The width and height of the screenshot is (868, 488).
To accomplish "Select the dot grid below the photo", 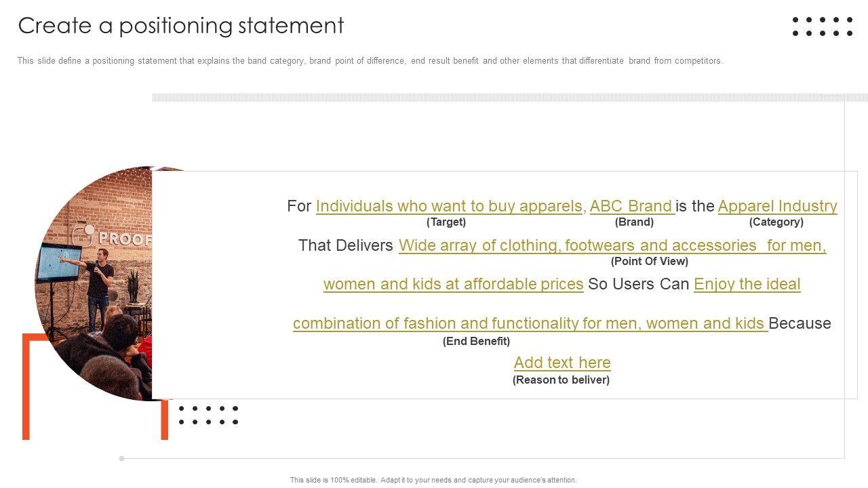I will click(x=208, y=415).
